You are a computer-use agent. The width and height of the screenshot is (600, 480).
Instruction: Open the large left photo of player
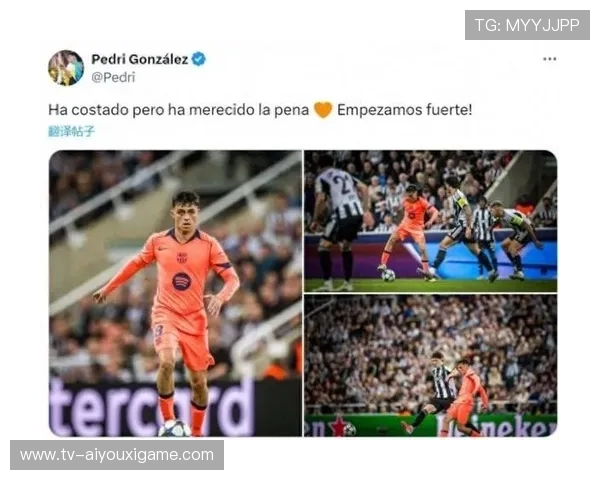tap(175, 293)
